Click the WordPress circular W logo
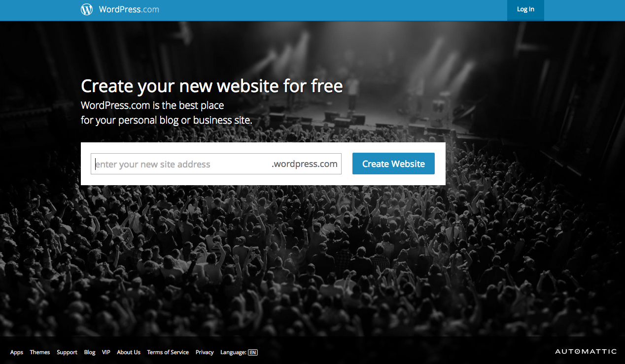 coord(87,9)
